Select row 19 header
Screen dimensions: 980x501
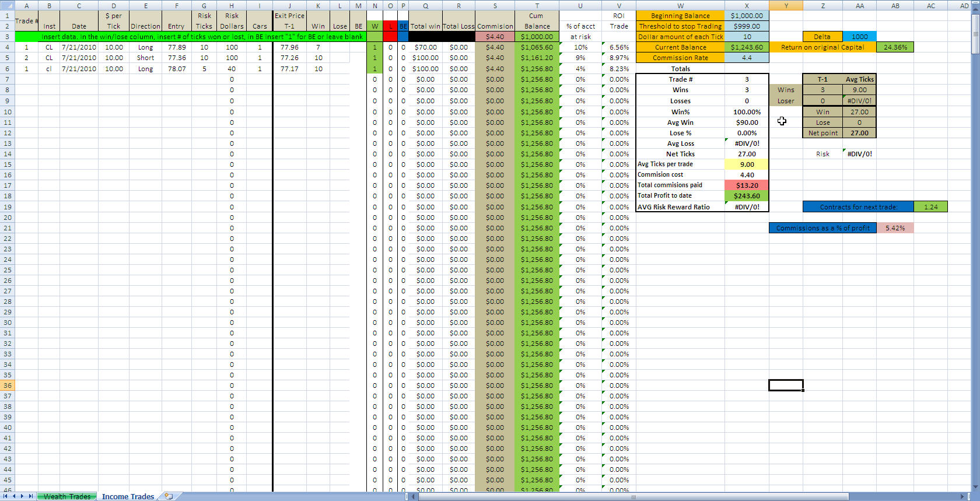(x=7, y=206)
